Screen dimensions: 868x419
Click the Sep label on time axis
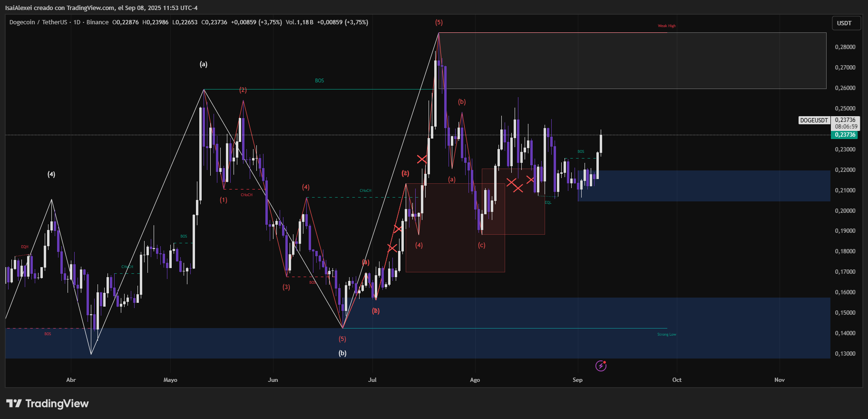click(577, 380)
